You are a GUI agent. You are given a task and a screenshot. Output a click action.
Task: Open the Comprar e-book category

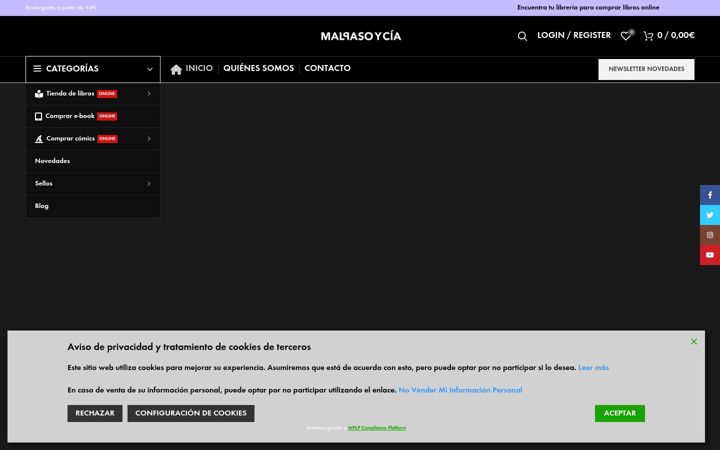click(70, 116)
